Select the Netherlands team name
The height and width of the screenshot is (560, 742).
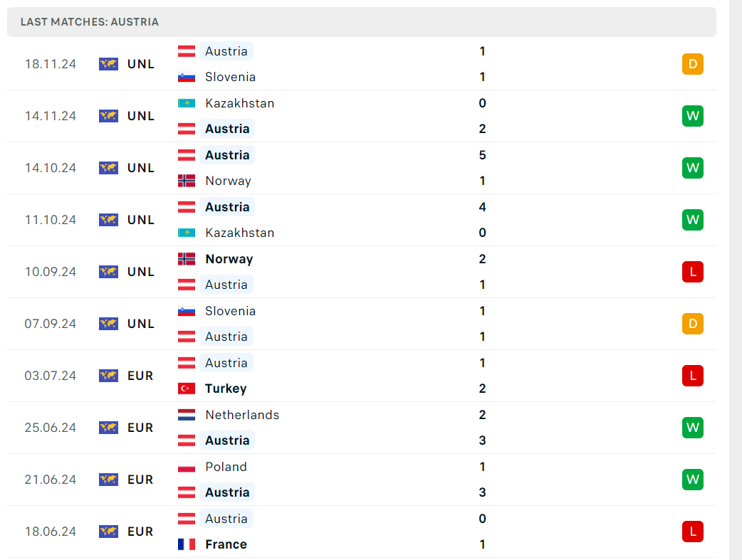click(242, 415)
